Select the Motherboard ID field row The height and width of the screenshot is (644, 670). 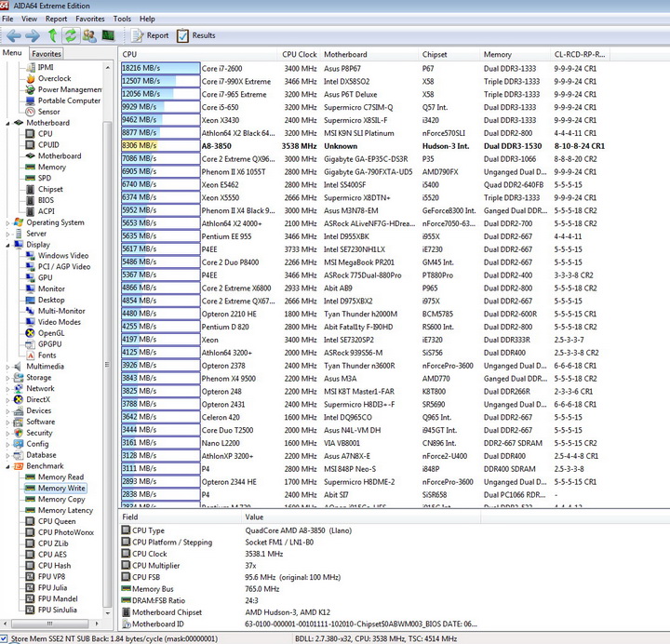(x=299, y=624)
